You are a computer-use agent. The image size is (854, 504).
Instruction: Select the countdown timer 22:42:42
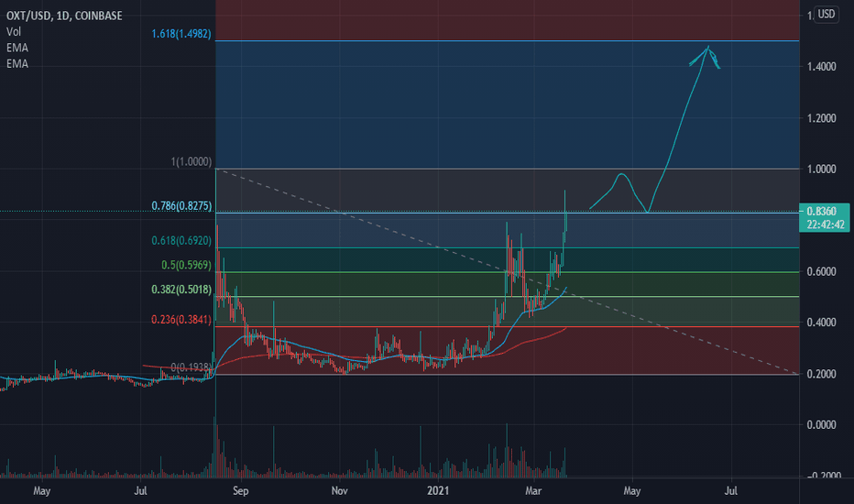click(x=826, y=225)
